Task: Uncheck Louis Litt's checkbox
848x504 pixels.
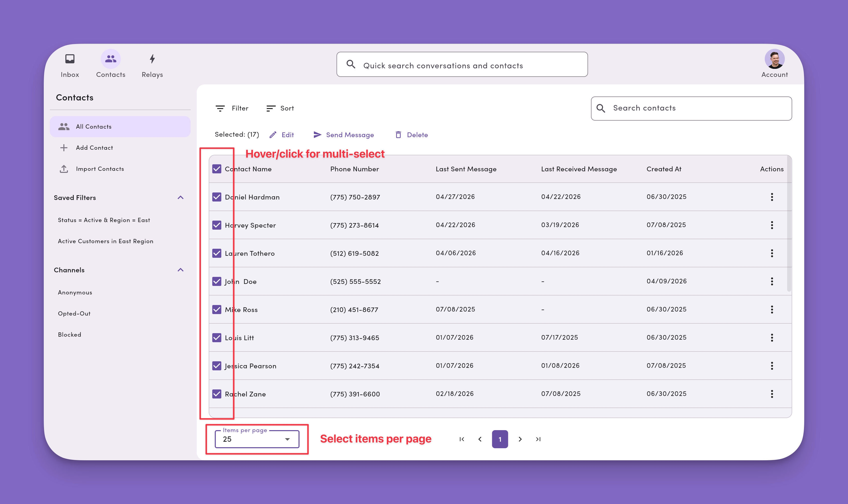Action: [x=217, y=338]
